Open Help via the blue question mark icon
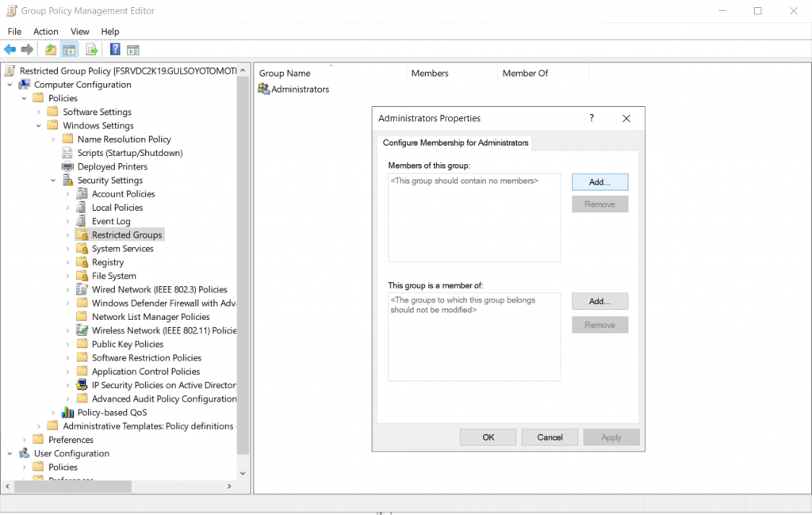The width and height of the screenshot is (812, 515). pos(115,50)
